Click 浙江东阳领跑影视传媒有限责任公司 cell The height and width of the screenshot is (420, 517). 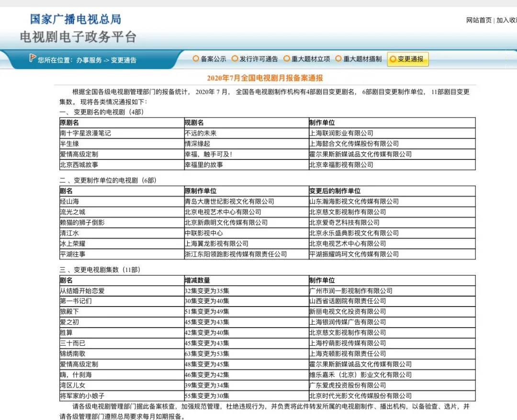[247, 254]
